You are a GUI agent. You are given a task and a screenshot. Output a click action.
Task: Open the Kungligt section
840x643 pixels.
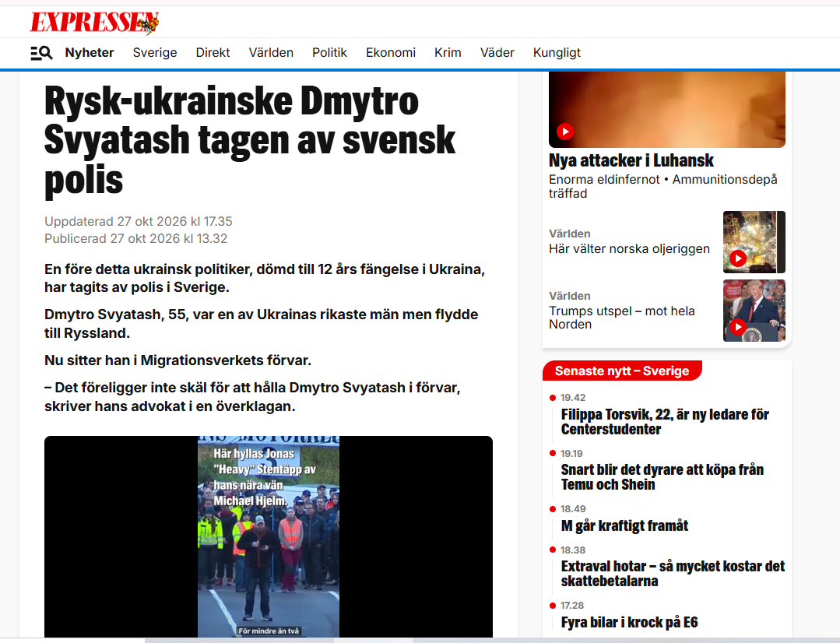(x=557, y=52)
